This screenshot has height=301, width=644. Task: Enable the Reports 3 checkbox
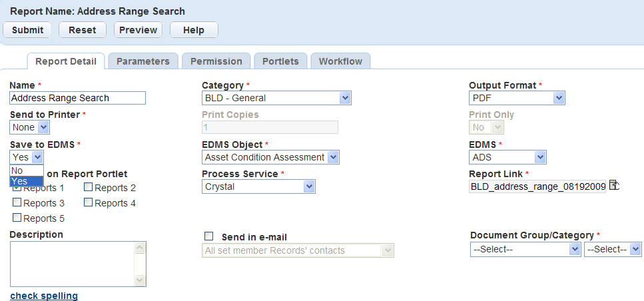[x=17, y=203]
